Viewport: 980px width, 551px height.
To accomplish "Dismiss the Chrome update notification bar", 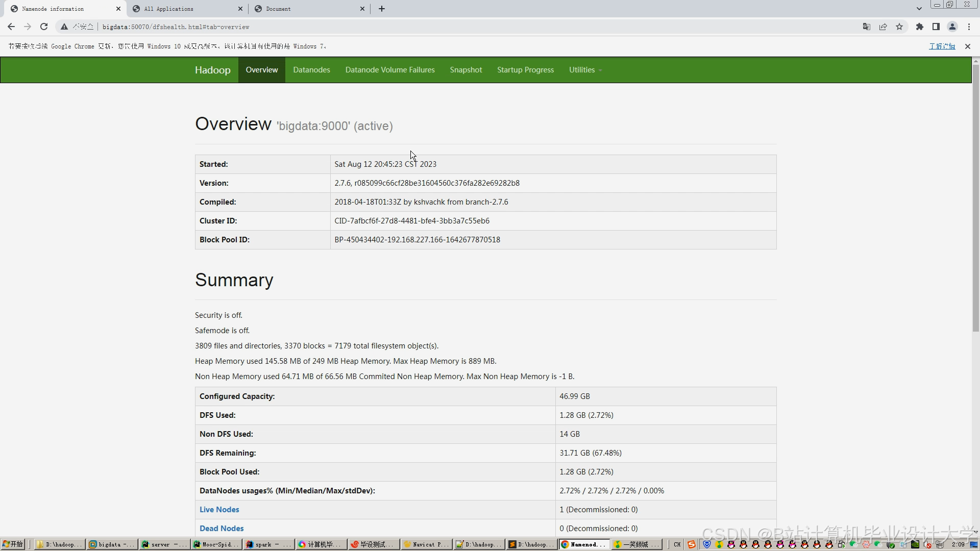I will point(967,46).
